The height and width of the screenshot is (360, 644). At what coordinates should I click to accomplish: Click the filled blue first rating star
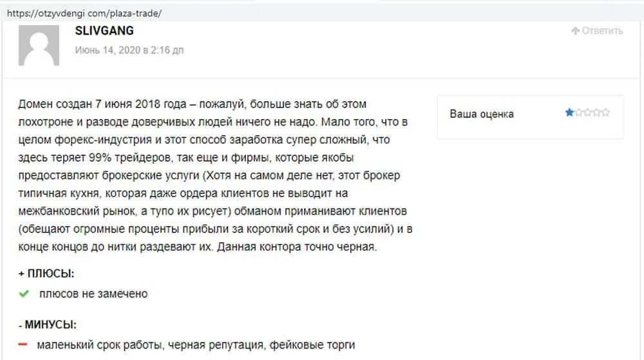pyautogui.click(x=569, y=113)
